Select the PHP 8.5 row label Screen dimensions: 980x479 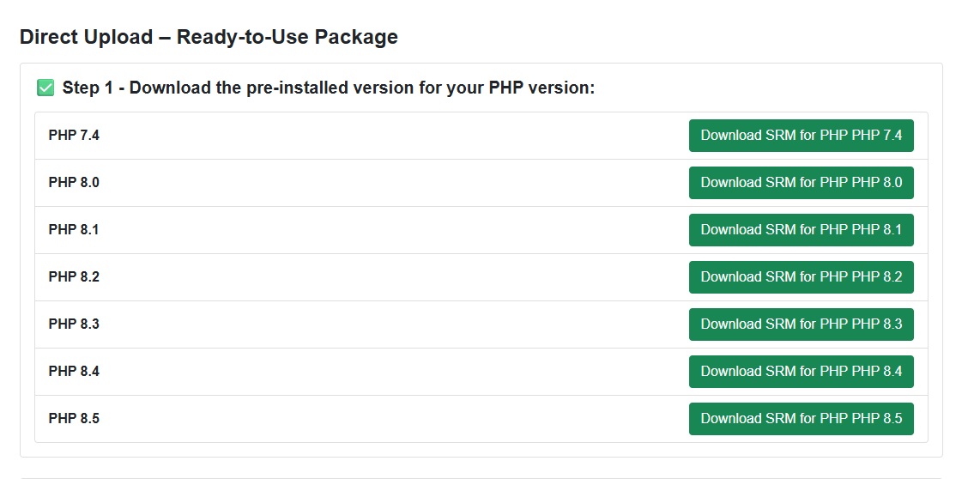pos(74,419)
